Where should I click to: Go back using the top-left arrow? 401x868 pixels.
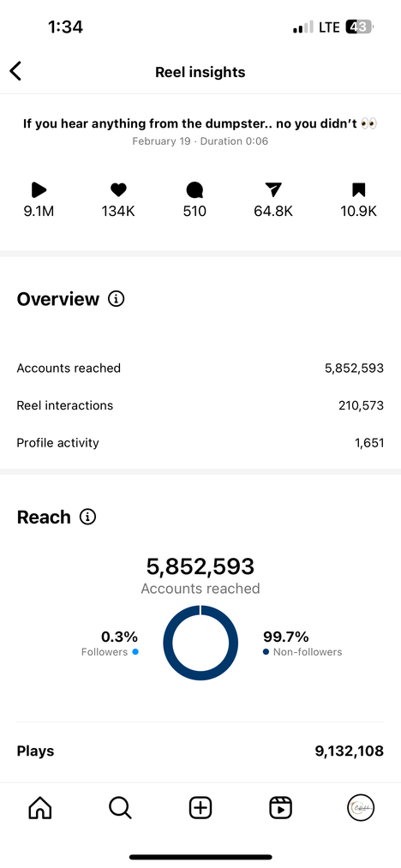point(15,71)
